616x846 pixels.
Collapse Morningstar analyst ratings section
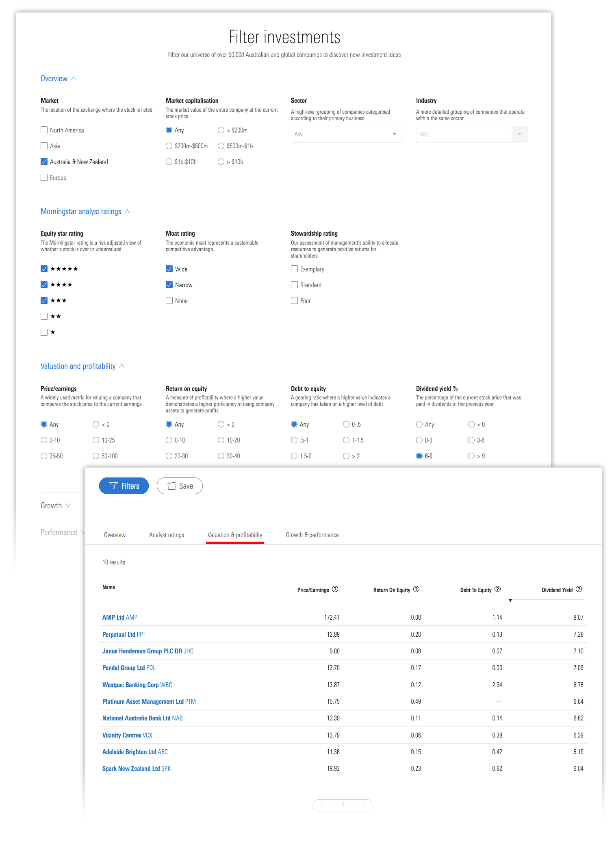click(85, 211)
